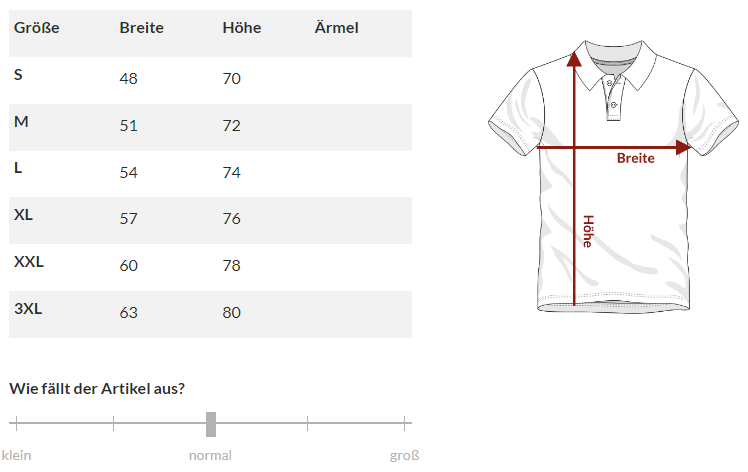Select the size S row label
748x472 pixels.
pos(19,75)
